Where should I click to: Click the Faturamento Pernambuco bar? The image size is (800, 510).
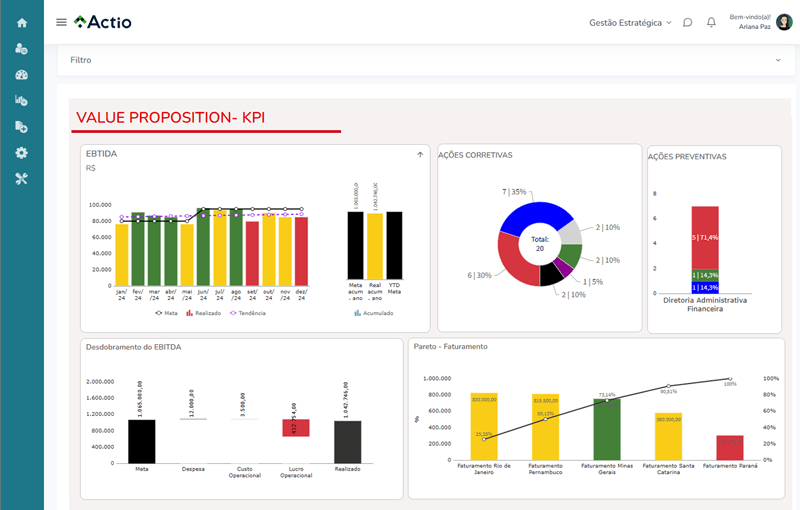point(545,427)
